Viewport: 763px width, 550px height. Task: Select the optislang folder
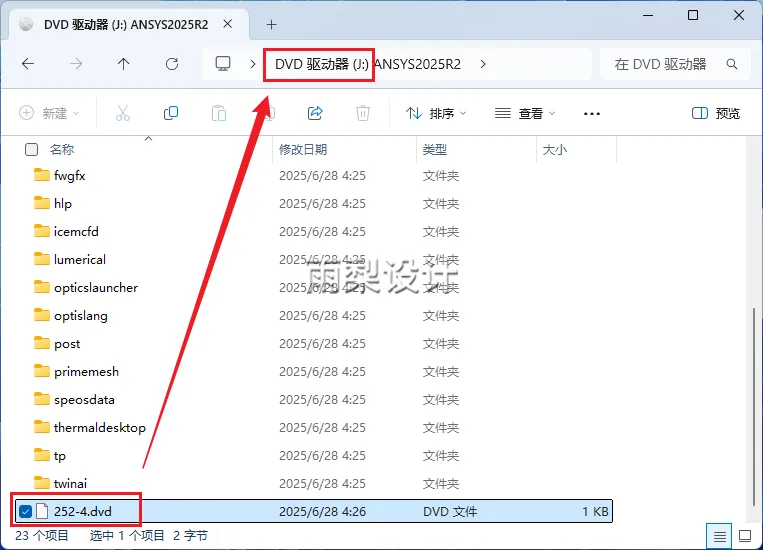[81, 316]
